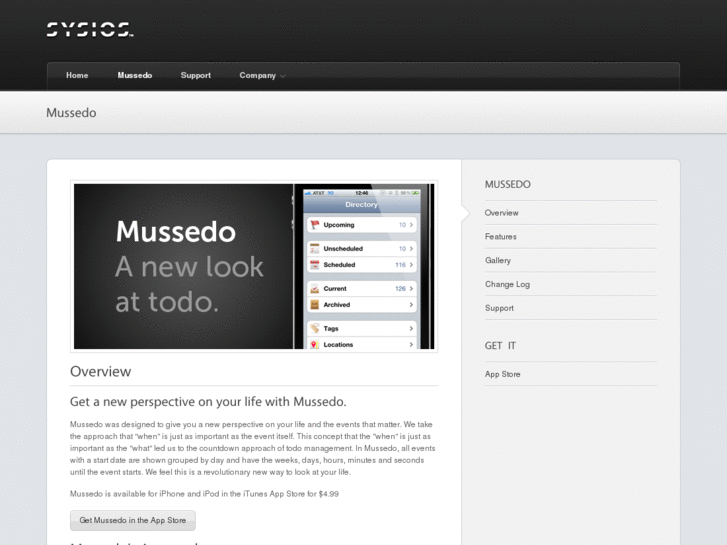Open Support in the sidebar
The width and height of the screenshot is (727, 545).
pos(499,308)
